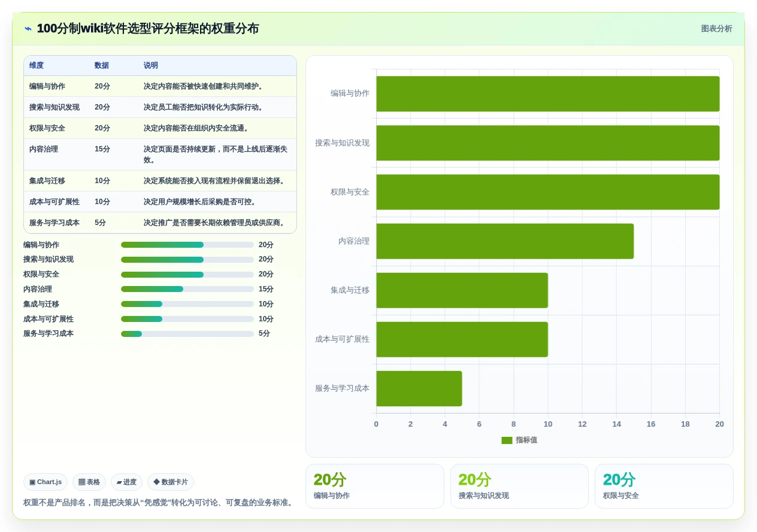Image resolution: width=757 pixels, height=532 pixels.
Task: Click the 5分 value in the table
Action: [101, 223]
